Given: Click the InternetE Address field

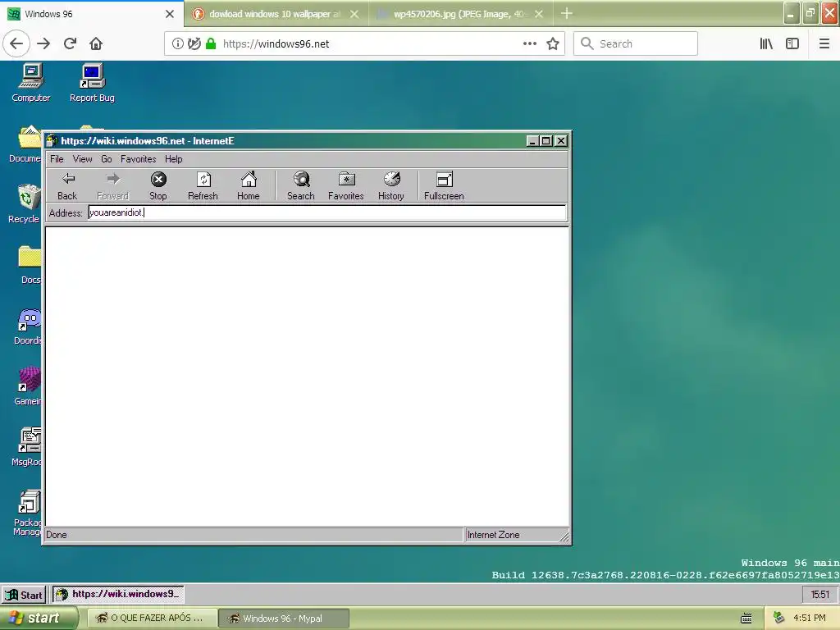Looking at the screenshot, I should click(x=326, y=212).
